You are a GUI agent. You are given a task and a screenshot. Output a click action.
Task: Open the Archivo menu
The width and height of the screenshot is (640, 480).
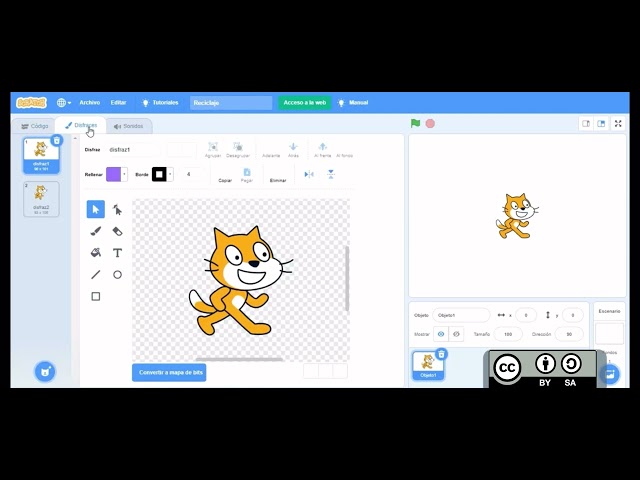tap(90, 102)
